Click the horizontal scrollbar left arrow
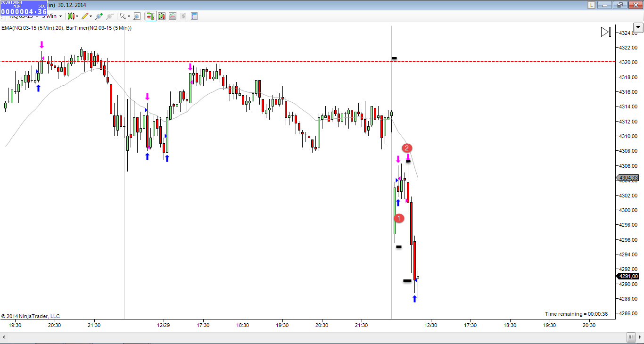 pyautogui.click(x=4, y=337)
